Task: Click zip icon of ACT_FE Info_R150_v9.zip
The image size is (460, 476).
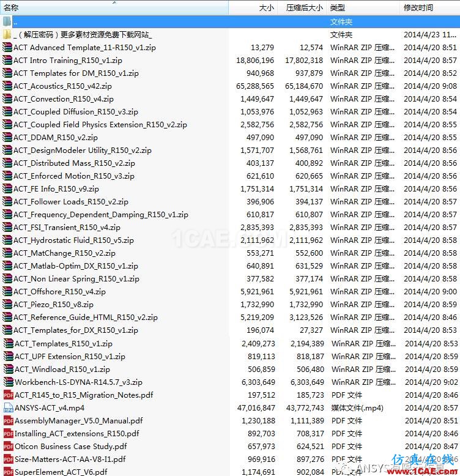Action: (x=7, y=188)
